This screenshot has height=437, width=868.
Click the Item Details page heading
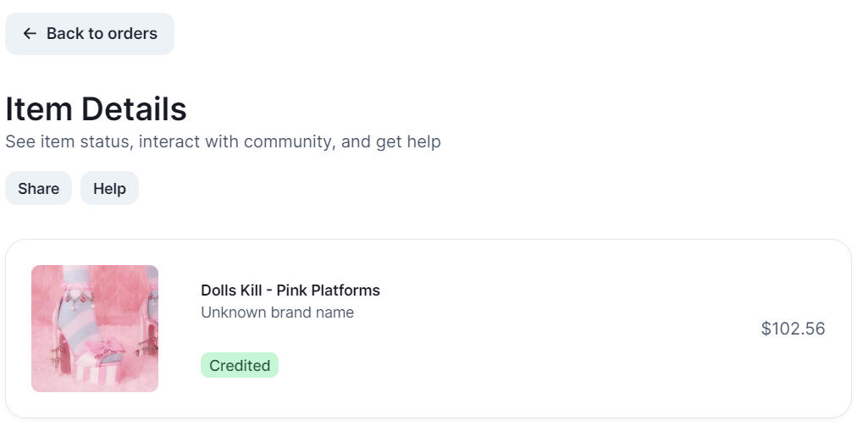[x=96, y=109]
